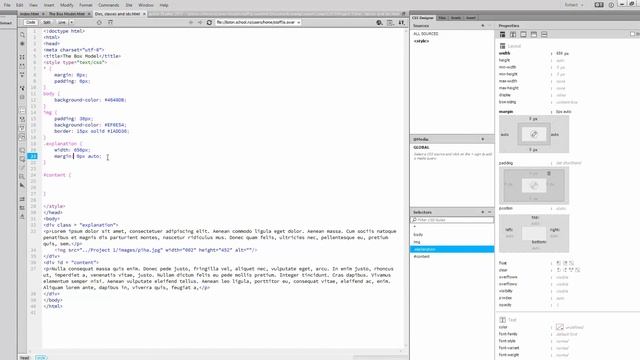Switch to the Assets panel tab
This screenshot has height=360, width=640.
click(x=456, y=18)
